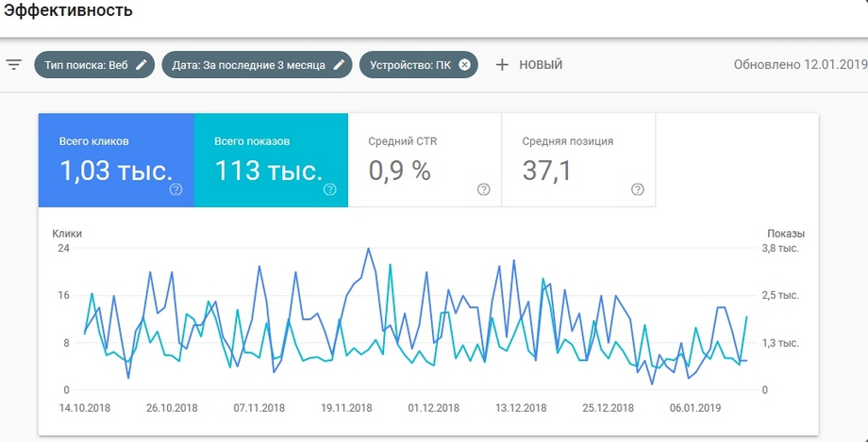The height and width of the screenshot is (442, 868).
Task: Click the Обновлено 12.01.2019 update text
Action: 800,65
